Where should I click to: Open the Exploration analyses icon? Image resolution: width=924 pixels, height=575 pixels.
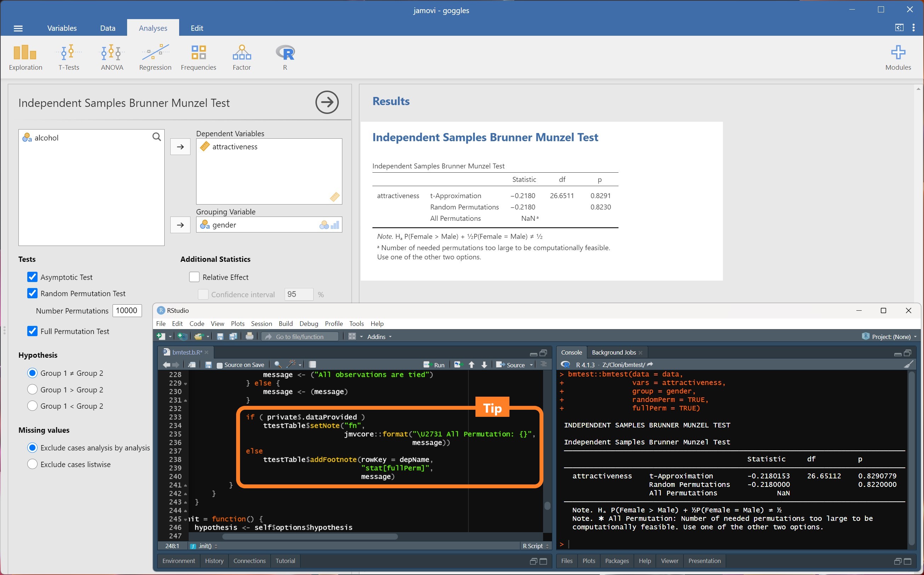(x=25, y=57)
